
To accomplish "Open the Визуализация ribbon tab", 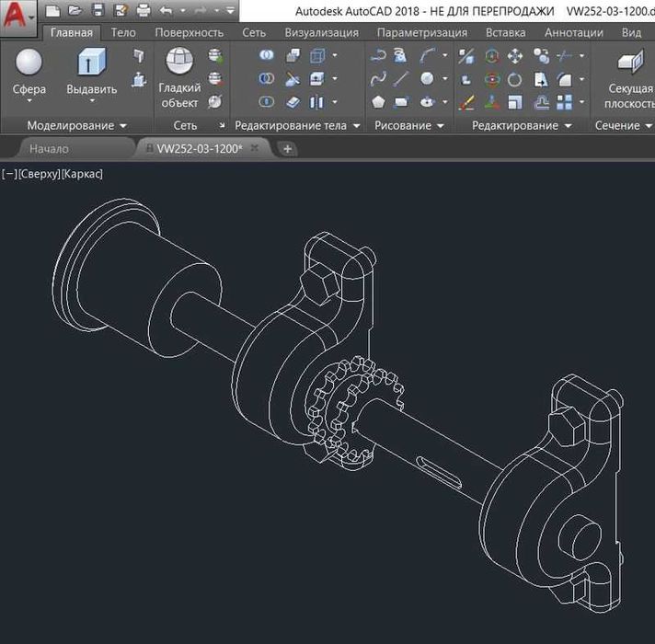I will pos(321,32).
